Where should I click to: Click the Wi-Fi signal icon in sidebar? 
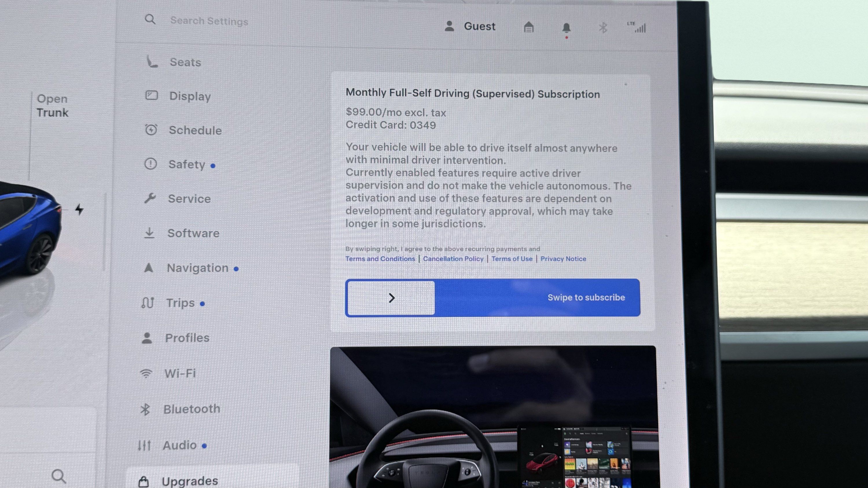[x=146, y=373]
